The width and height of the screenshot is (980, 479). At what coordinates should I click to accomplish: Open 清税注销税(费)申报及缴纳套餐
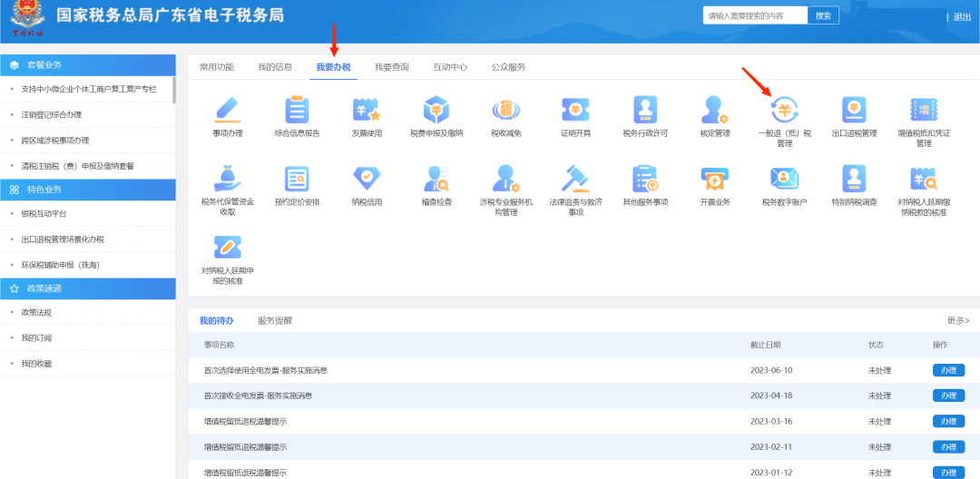[77, 166]
